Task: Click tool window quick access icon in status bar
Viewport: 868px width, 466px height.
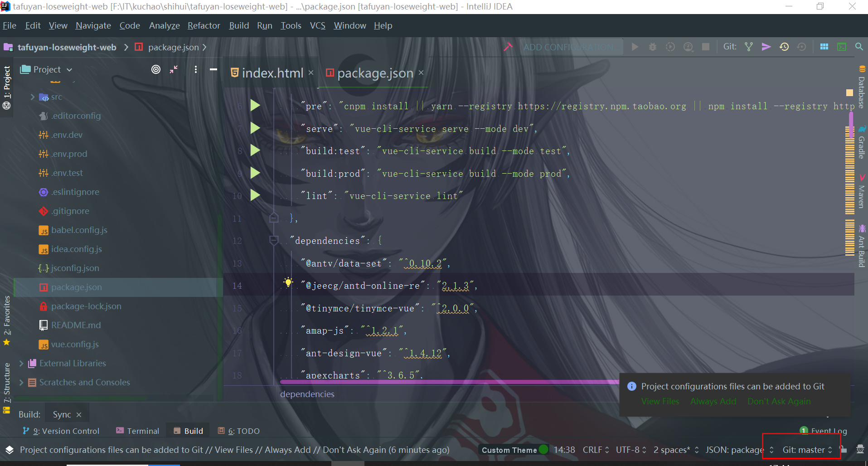Action: (x=9, y=450)
